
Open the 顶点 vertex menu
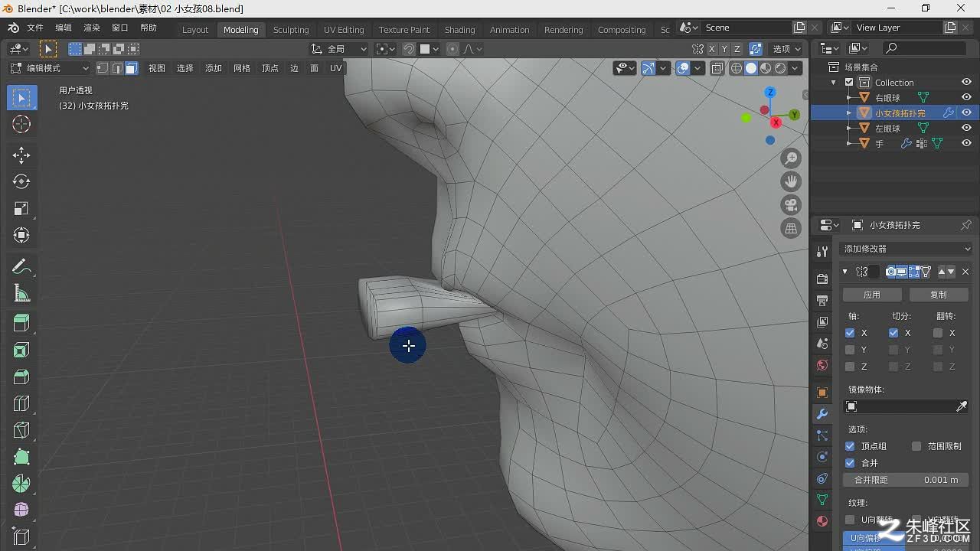pos(270,68)
